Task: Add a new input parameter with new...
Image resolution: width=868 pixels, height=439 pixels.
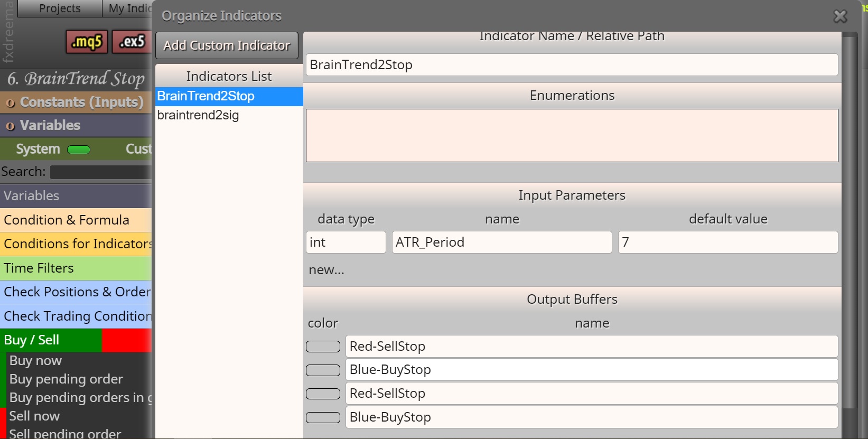Action: 326,270
